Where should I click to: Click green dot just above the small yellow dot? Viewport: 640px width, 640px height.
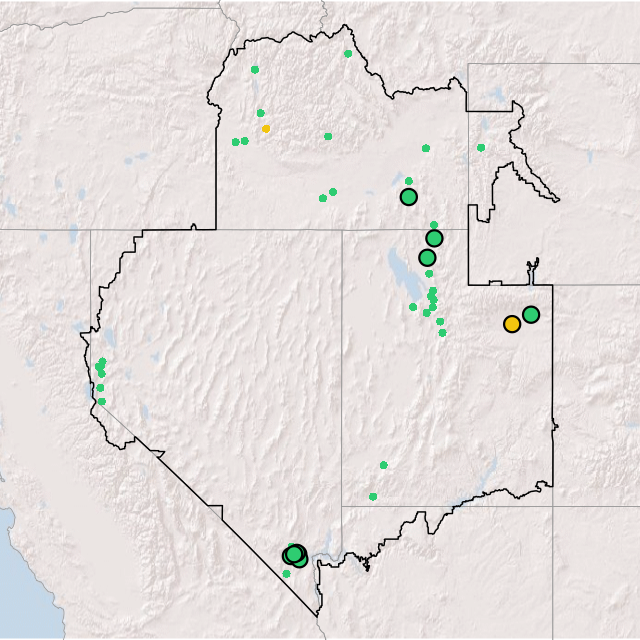click(260, 113)
